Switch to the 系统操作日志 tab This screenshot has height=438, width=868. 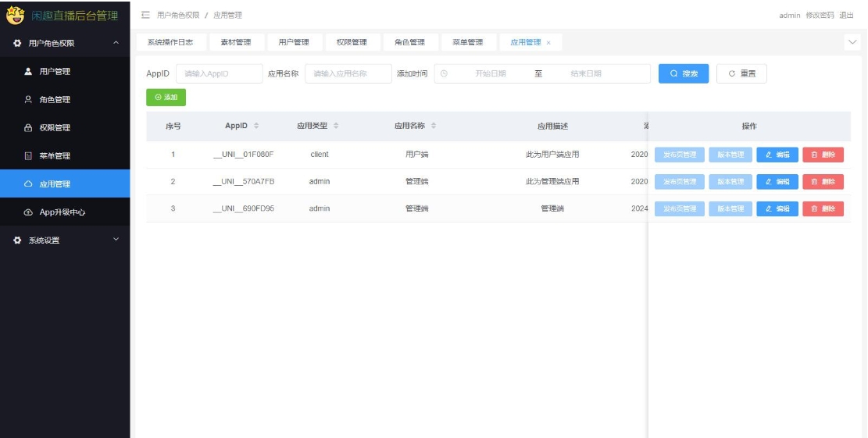click(170, 42)
